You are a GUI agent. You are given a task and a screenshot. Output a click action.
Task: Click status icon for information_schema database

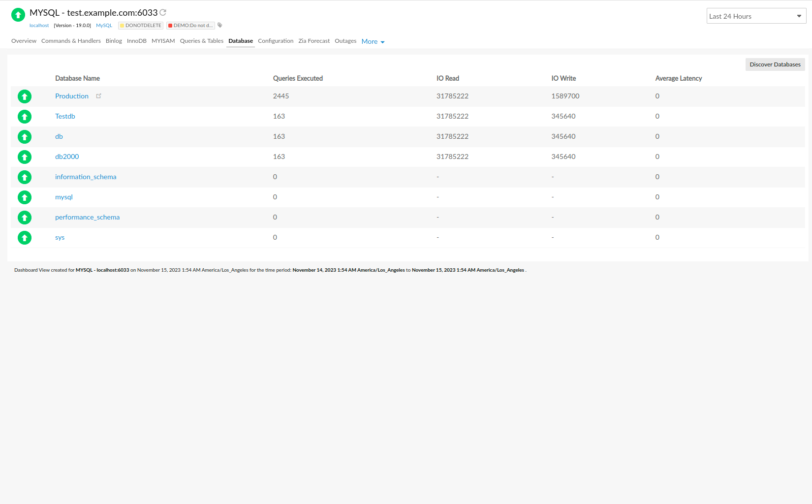click(x=25, y=177)
